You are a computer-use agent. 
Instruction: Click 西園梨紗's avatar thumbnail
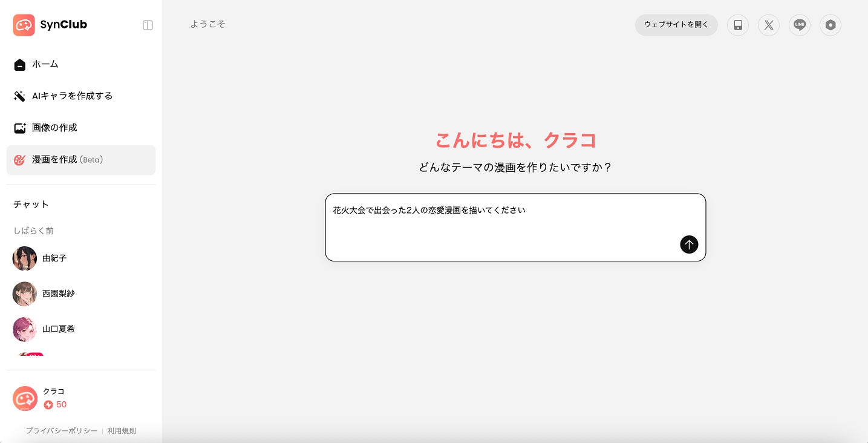click(x=25, y=294)
